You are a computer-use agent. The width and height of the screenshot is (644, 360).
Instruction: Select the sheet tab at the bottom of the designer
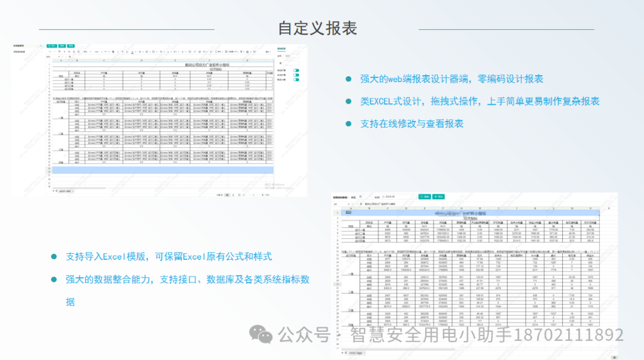(x=66, y=191)
